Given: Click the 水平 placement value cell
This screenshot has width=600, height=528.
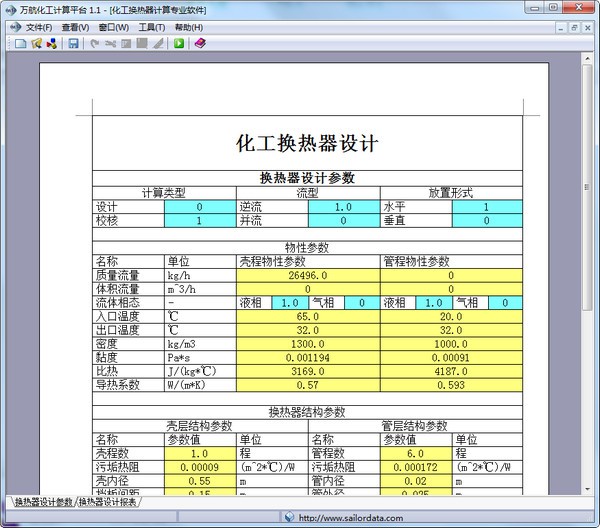Looking at the screenshot, I should tap(486, 207).
